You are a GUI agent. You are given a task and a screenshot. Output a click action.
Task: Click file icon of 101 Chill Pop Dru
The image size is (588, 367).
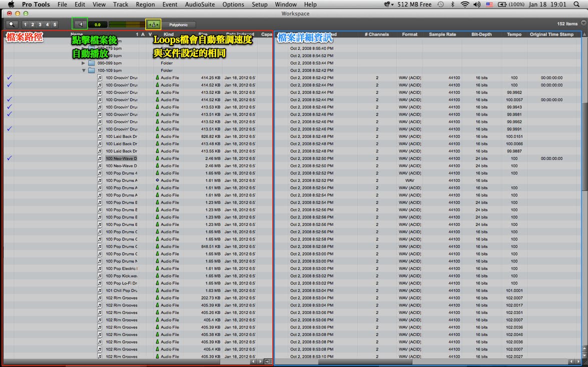100,290
